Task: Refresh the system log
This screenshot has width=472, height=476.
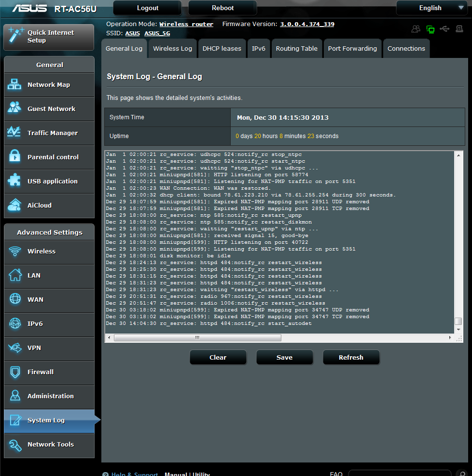Action: 351,357
